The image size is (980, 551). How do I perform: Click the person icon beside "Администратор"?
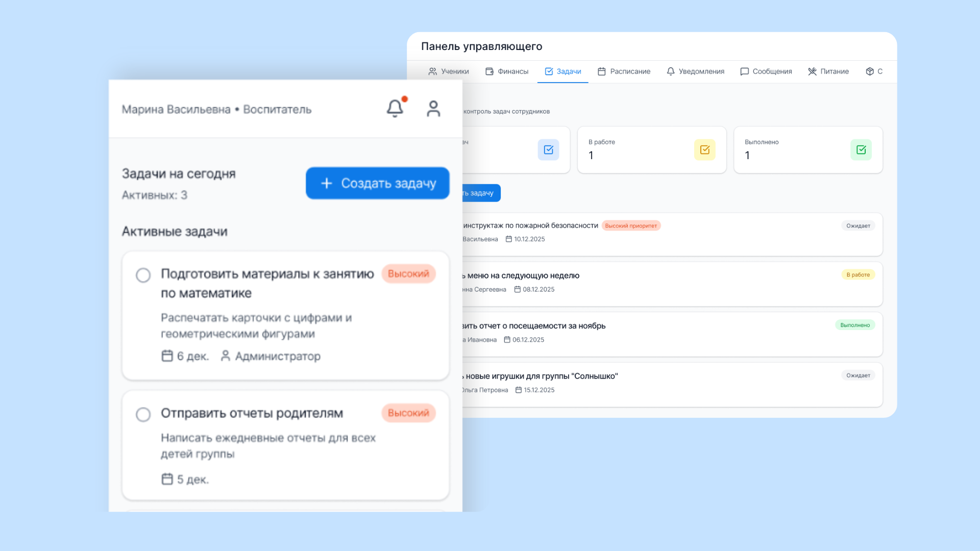(x=225, y=356)
